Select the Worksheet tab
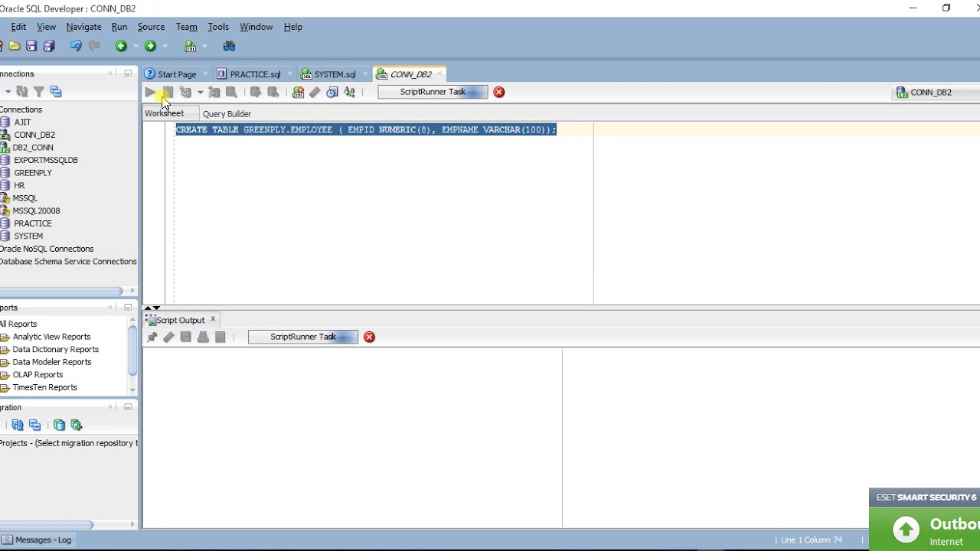Image resolution: width=980 pixels, height=551 pixels. [x=165, y=113]
